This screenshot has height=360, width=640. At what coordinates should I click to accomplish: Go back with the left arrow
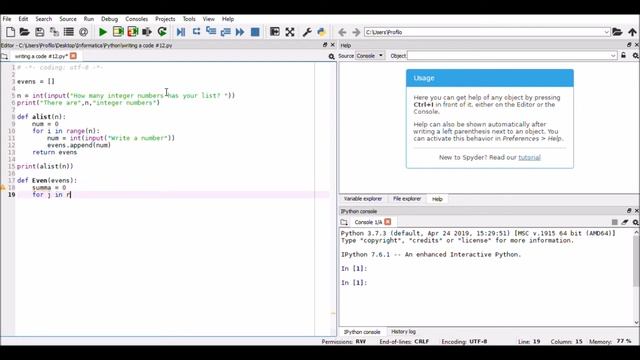(x=342, y=32)
